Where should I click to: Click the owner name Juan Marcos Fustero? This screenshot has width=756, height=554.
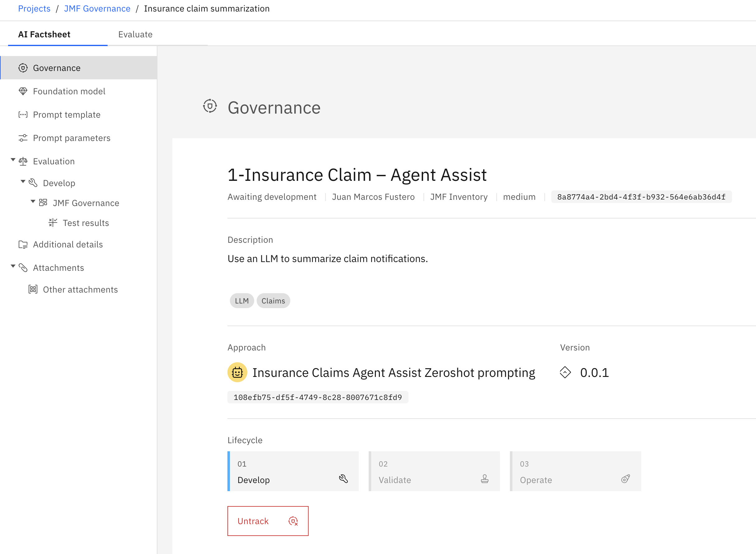pyautogui.click(x=373, y=197)
